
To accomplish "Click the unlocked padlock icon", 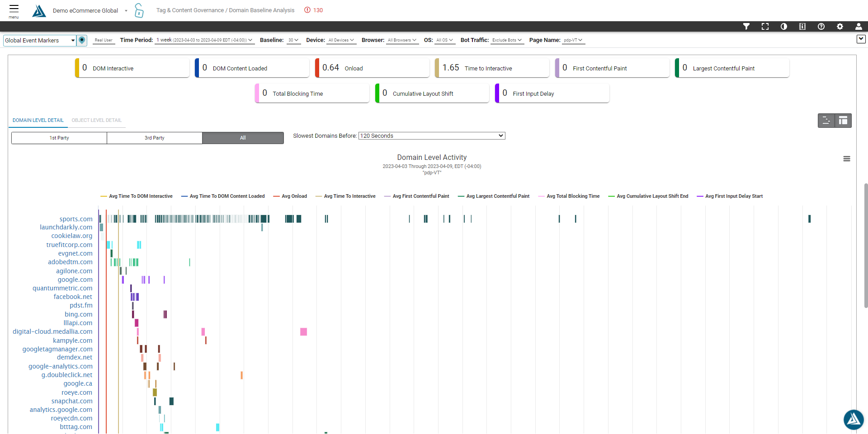I will [x=139, y=10].
